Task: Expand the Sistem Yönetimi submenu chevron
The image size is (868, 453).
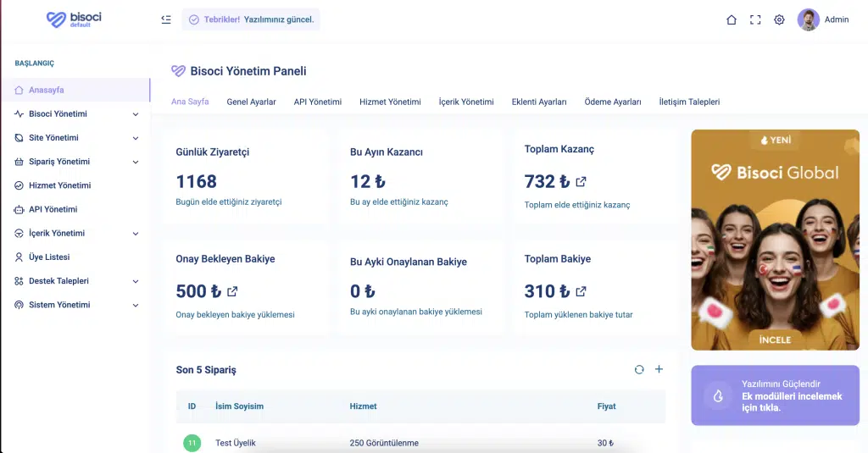Action: coord(136,305)
